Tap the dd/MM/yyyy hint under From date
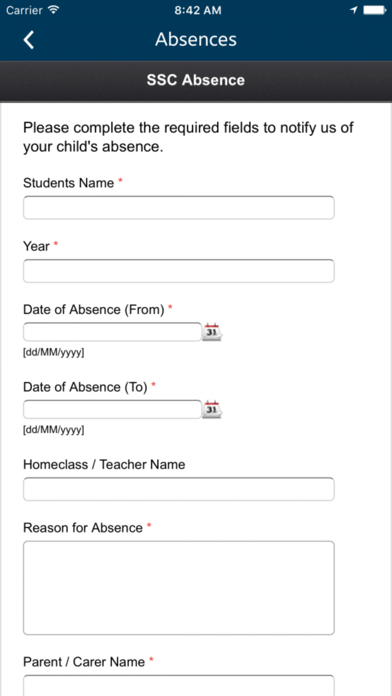Viewport: 392px width, 696px height. [54, 353]
